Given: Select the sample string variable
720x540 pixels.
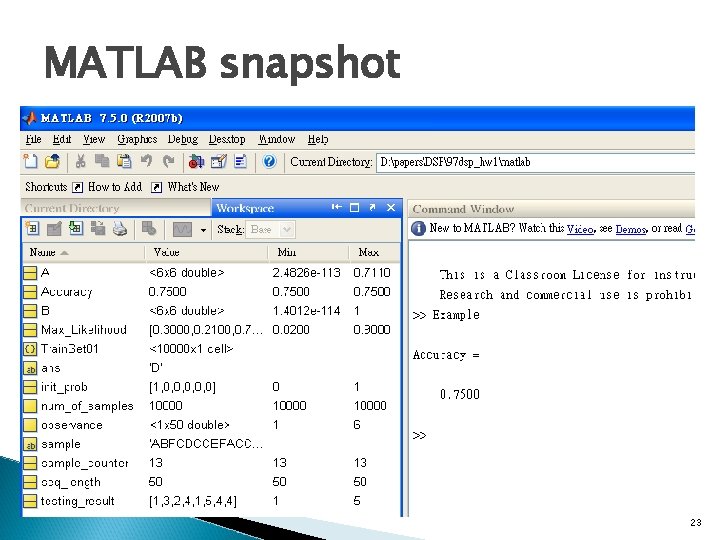Looking at the screenshot, I should 211,444.
